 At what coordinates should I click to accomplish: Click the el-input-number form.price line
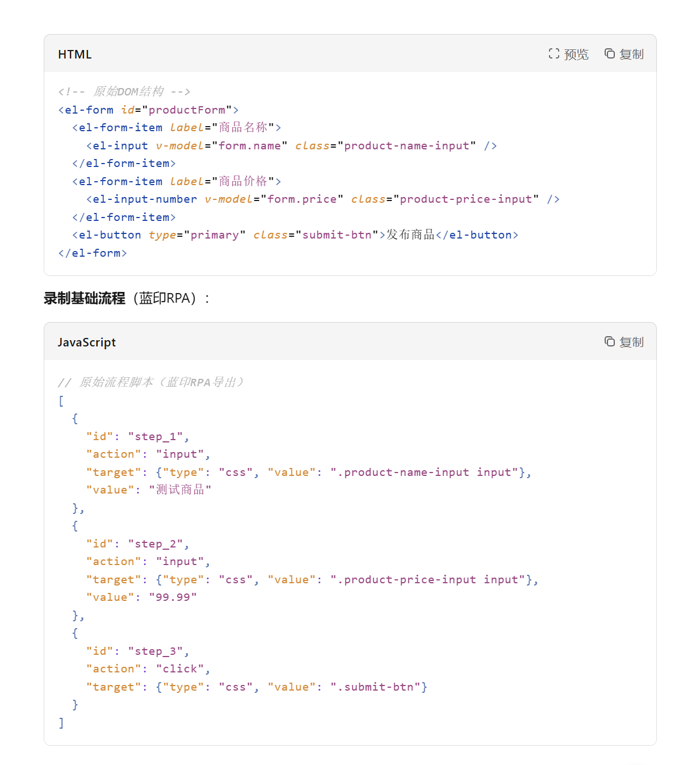(323, 199)
